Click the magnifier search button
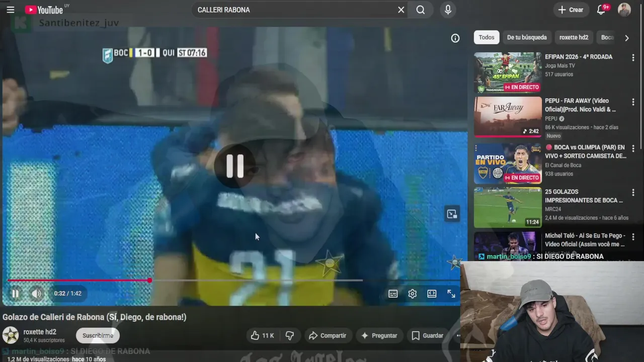Image resolution: width=644 pixels, height=362 pixels. pos(421,10)
